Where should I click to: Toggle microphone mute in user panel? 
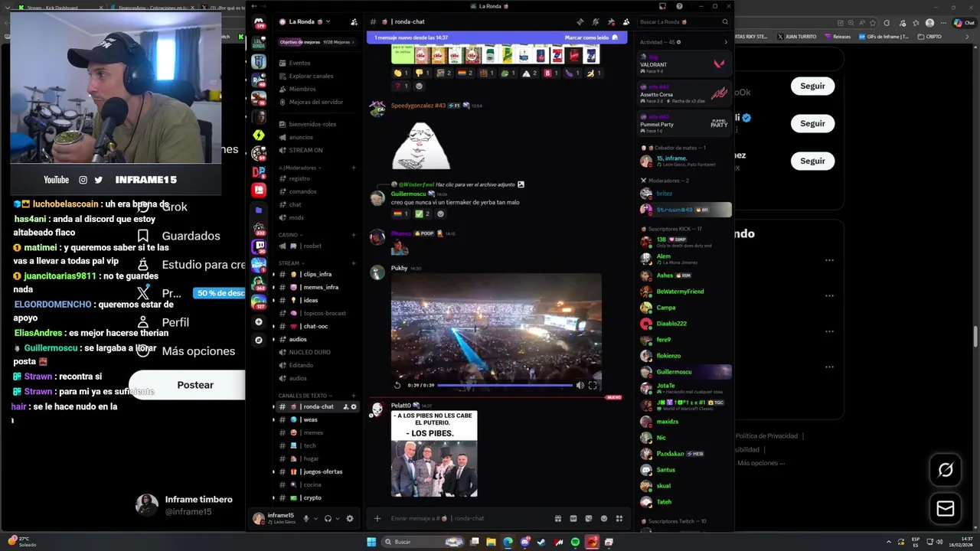point(305,518)
